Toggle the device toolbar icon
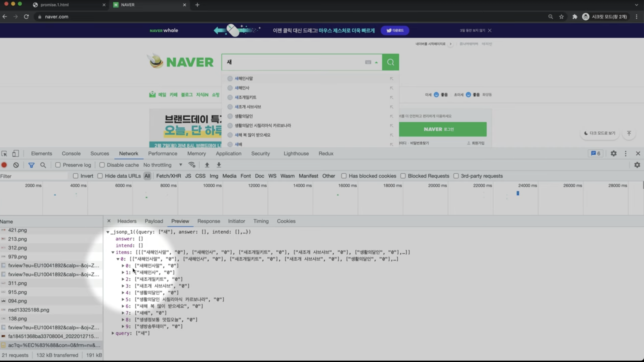The height and width of the screenshot is (362, 644). pos(15,154)
